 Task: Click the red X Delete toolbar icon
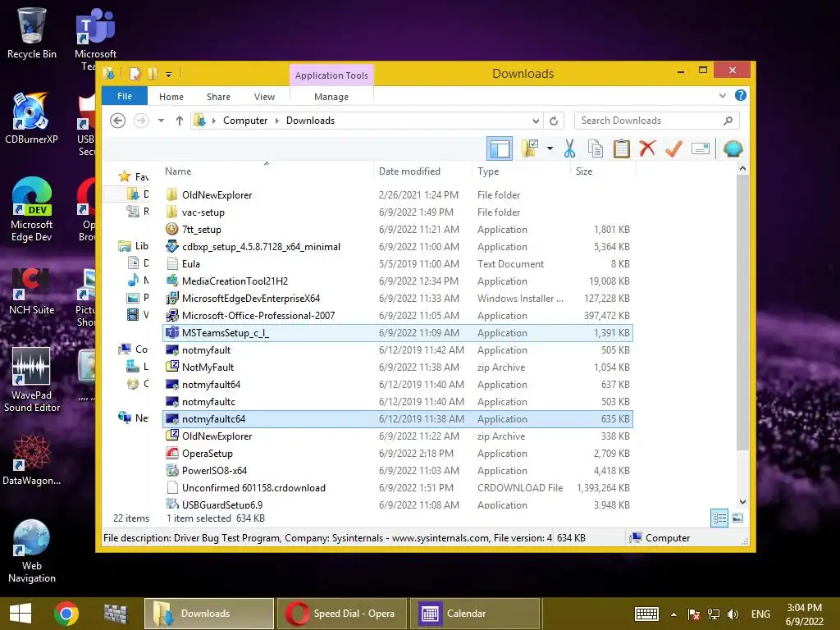(647, 148)
